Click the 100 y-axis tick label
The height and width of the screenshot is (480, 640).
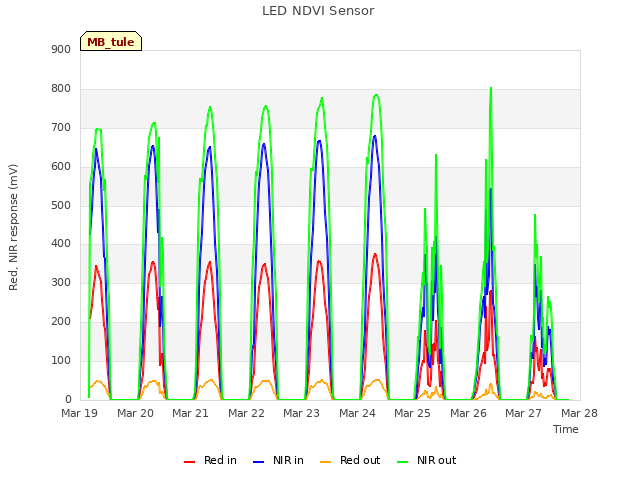[61, 360]
